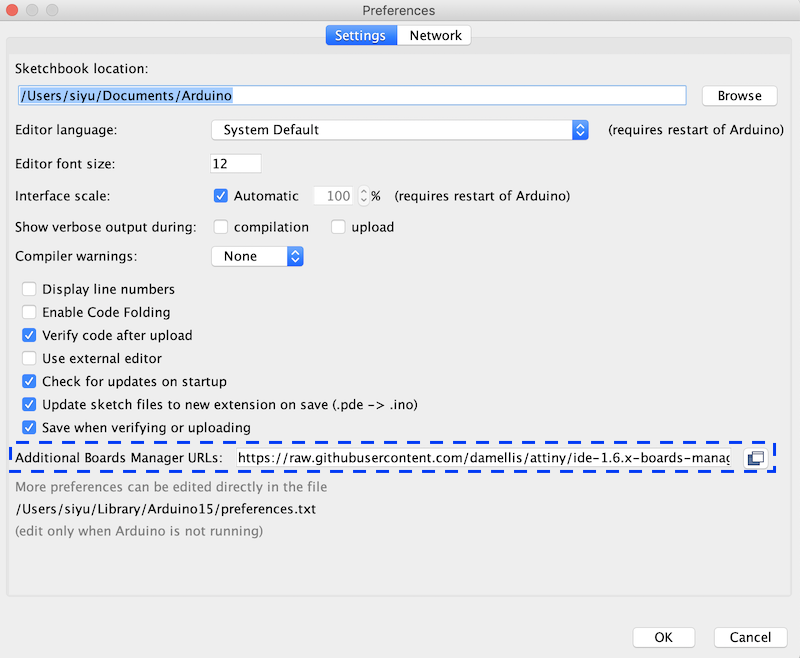Check the Use external editor option
This screenshot has height=658, width=800.
click(x=29, y=359)
